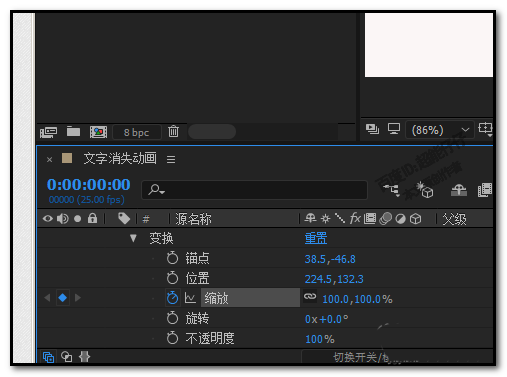The height and width of the screenshot is (377, 507).
Task: Select the 不透明度 property name
Action: [210, 338]
